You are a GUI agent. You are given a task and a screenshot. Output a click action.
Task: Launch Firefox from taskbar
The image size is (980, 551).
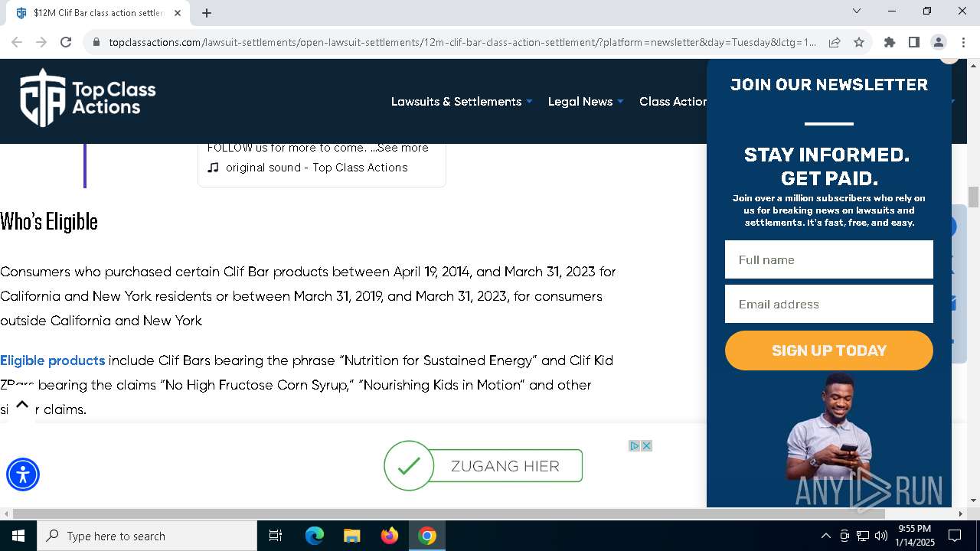[x=390, y=536]
